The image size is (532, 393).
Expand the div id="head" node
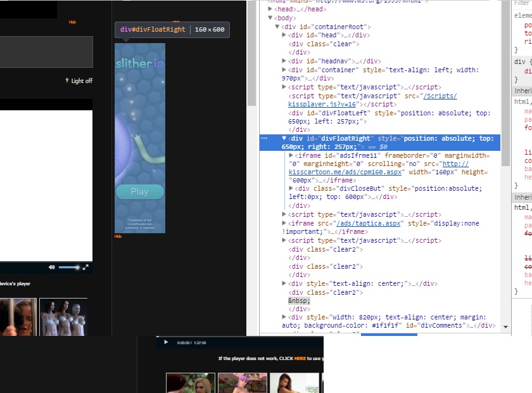284,35
